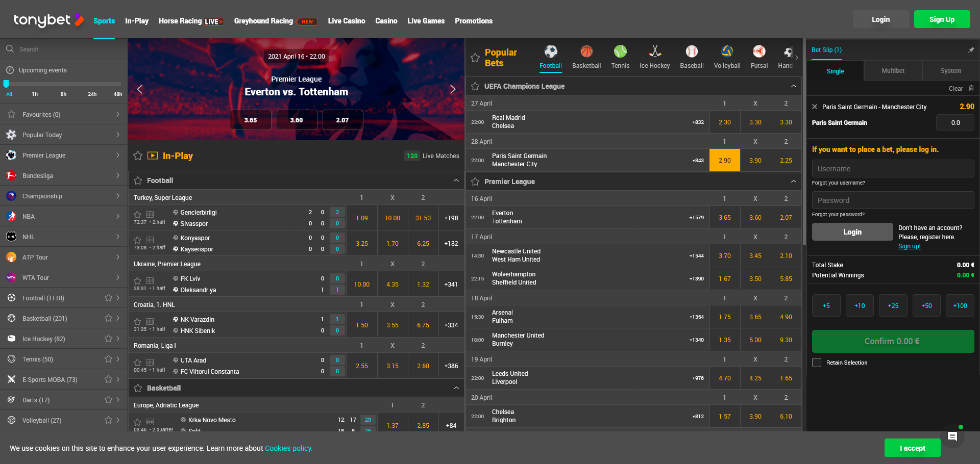The width and height of the screenshot is (980, 464).
Task: Click the NBA logo icon in the sidebar
Action: (11, 216)
